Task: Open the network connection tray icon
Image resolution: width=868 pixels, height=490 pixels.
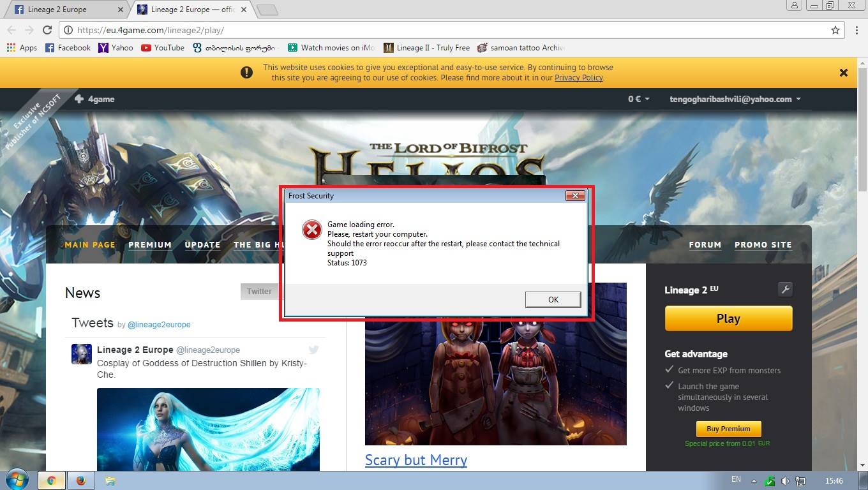Action: pos(800,481)
